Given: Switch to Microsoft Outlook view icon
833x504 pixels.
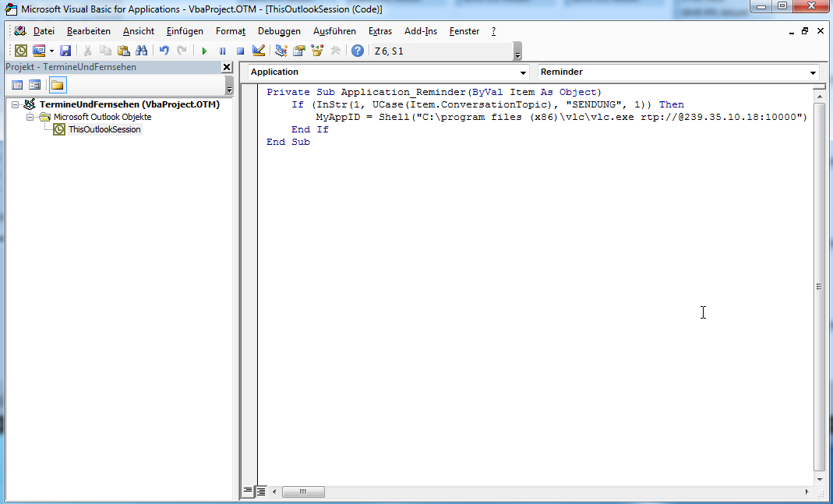Looking at the screenshot, I should [21, 51].
